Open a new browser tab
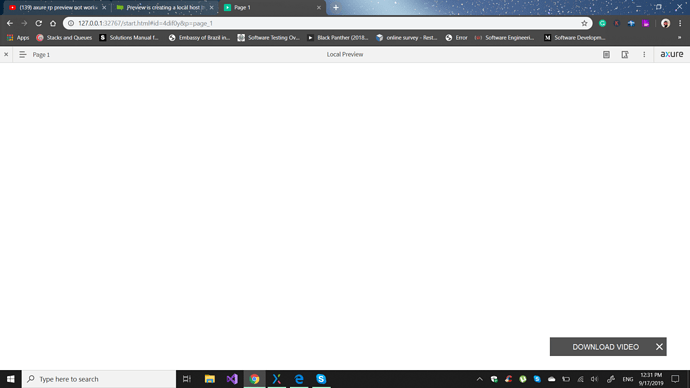 coord(336,7)
